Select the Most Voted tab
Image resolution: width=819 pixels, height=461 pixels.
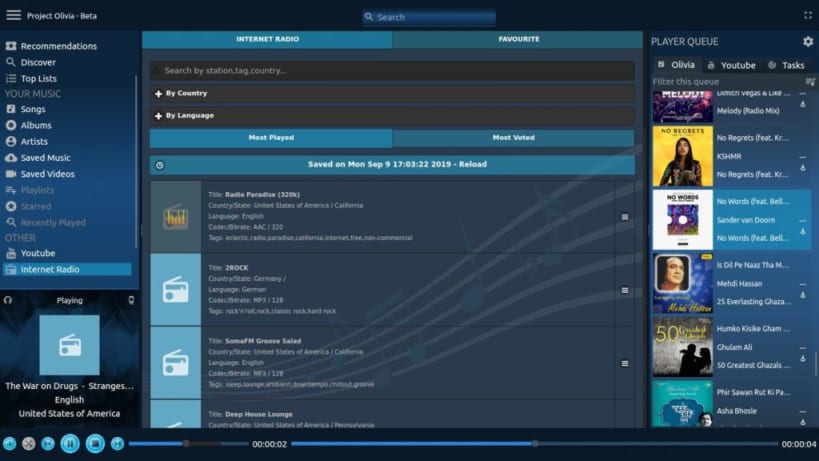[x=513, y=138]
